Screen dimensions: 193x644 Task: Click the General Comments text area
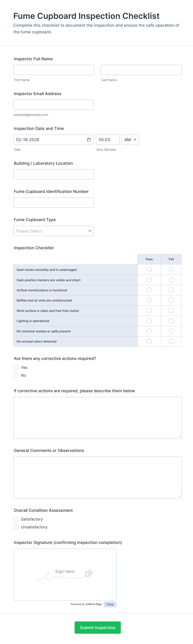point(97,477)
